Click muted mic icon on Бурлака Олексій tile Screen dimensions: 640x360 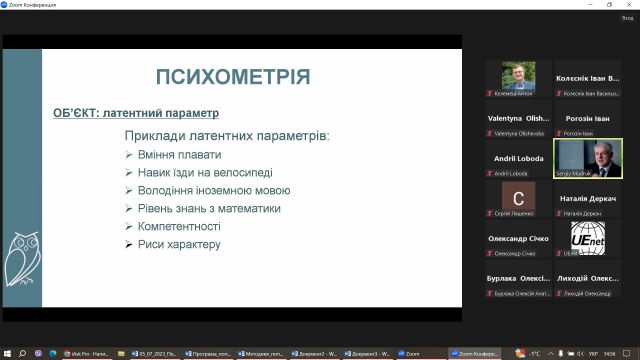pyautogui.click(x=489, y=293)
